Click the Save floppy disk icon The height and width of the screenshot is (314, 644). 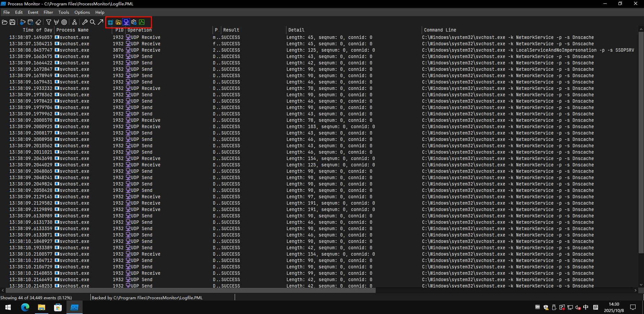click(12, 22)
